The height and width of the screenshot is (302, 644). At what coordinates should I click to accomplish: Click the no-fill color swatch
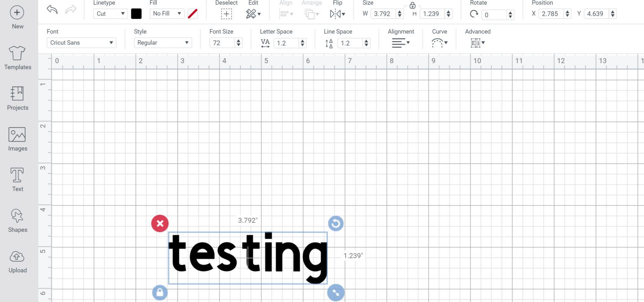(x=192, y=14)
